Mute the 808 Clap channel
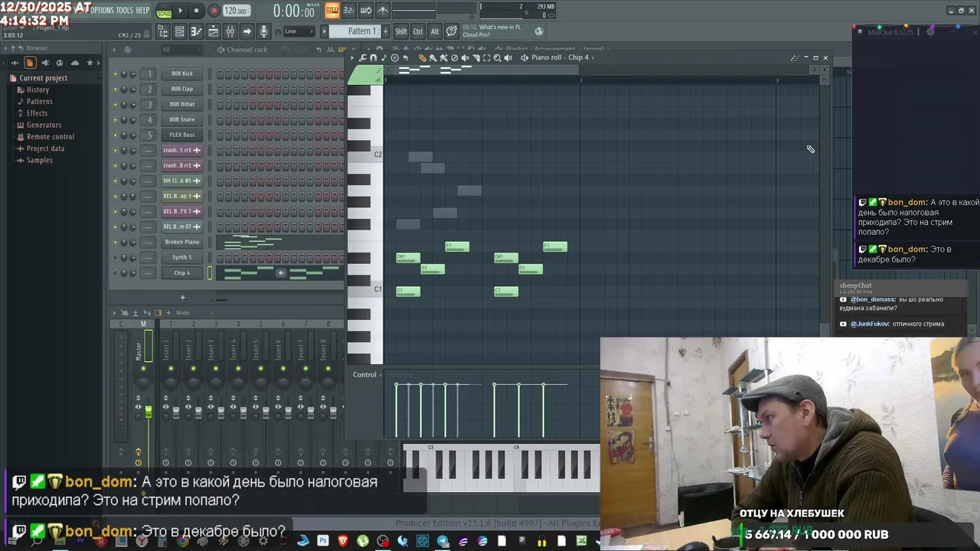Image resolution: width=980 pixels, height=551 pixels. point(116,90)
